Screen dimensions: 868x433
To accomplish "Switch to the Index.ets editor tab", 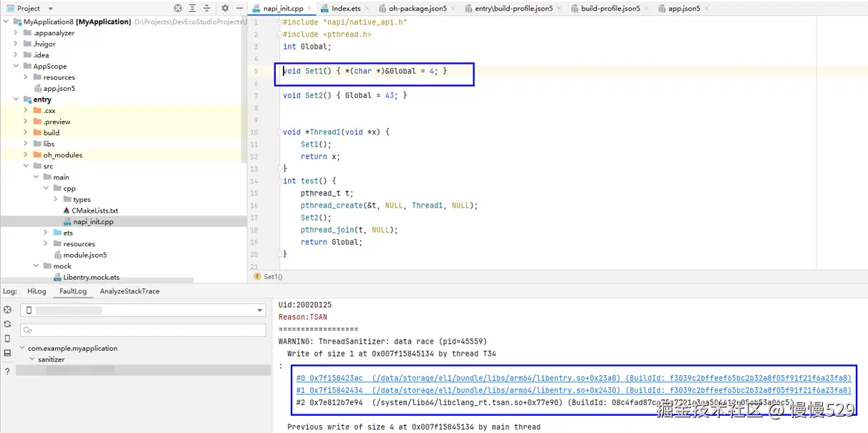I will pos(346,9).
